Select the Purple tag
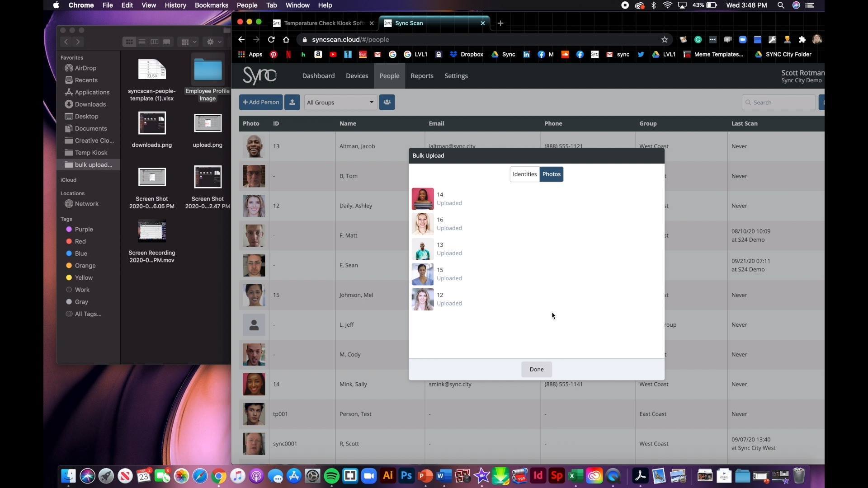868x488 pixels. [80, 230]
